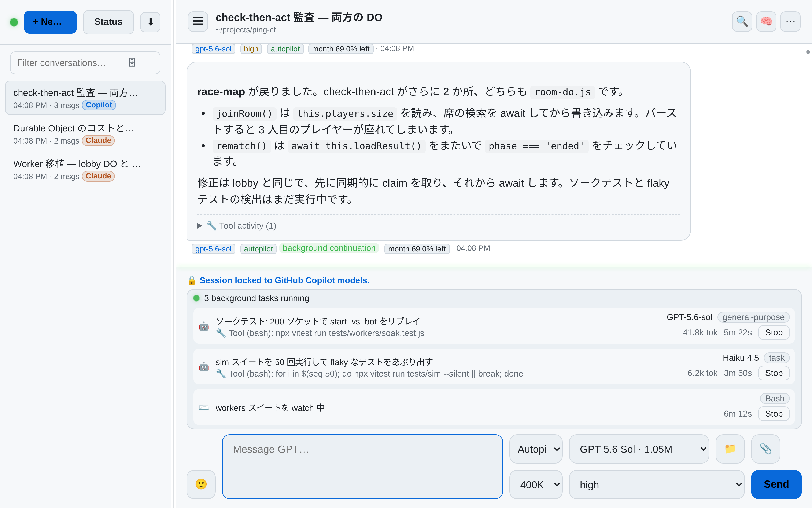Click the month 69.0% left badge at top

coord(341,49)
